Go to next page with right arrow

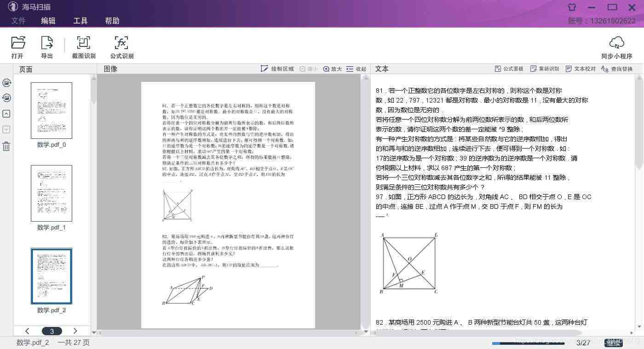point(75,331)
